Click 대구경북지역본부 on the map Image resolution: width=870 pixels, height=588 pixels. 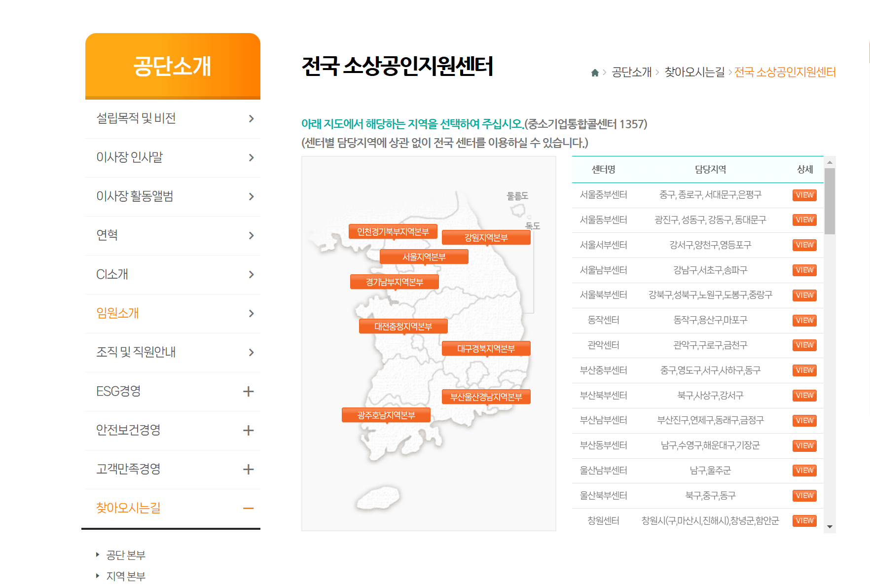[486, 348]
